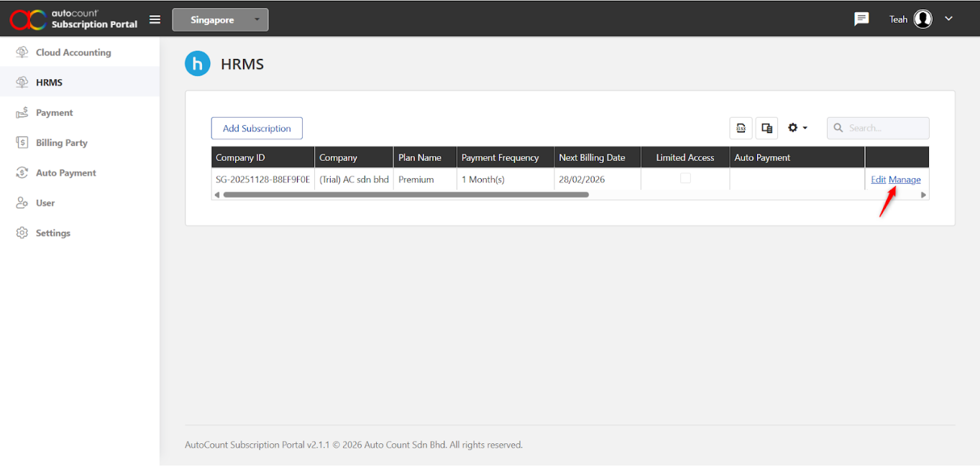Click the User people icon

pyautogui.click(x=22, y=203)
